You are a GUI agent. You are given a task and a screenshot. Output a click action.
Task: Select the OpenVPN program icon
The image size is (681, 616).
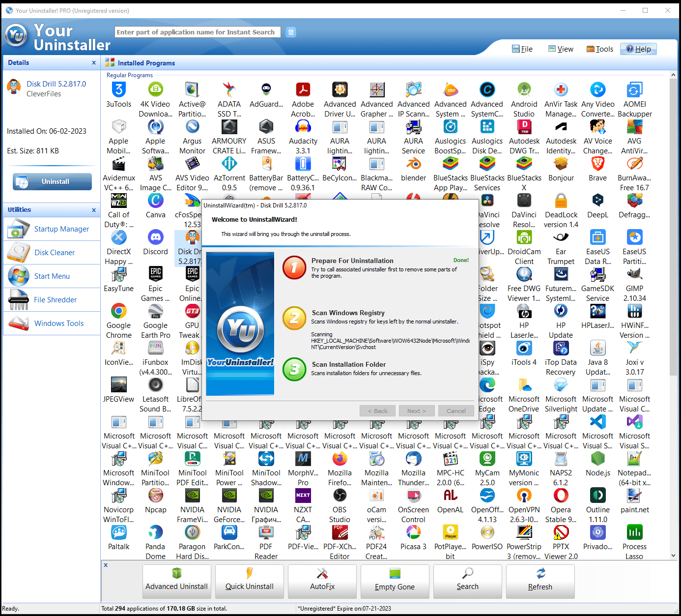click(x=524, y=496)
